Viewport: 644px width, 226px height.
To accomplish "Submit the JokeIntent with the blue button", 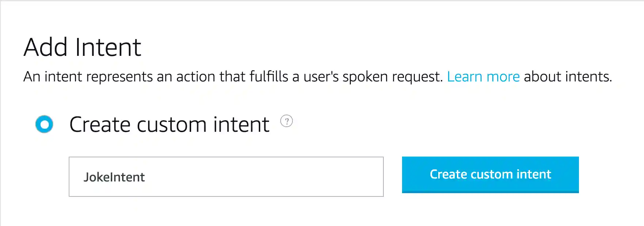I will click(490, 175).
